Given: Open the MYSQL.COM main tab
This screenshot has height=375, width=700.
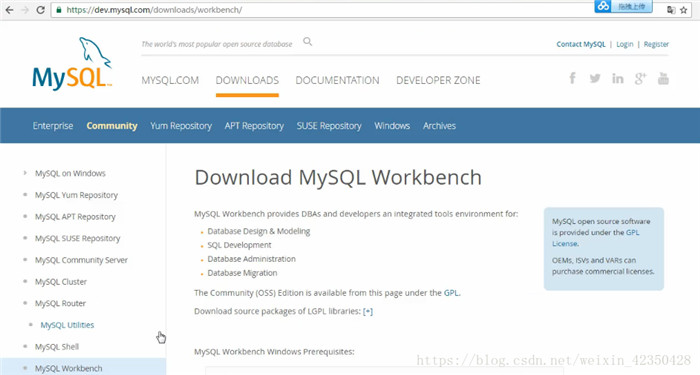Looking at the screenshot, I should [170, 80].
